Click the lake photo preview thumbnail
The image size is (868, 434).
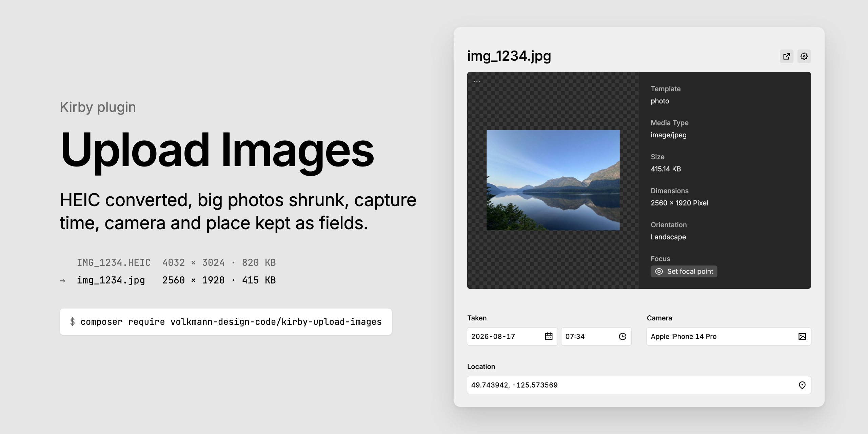[x=553, y=180]
